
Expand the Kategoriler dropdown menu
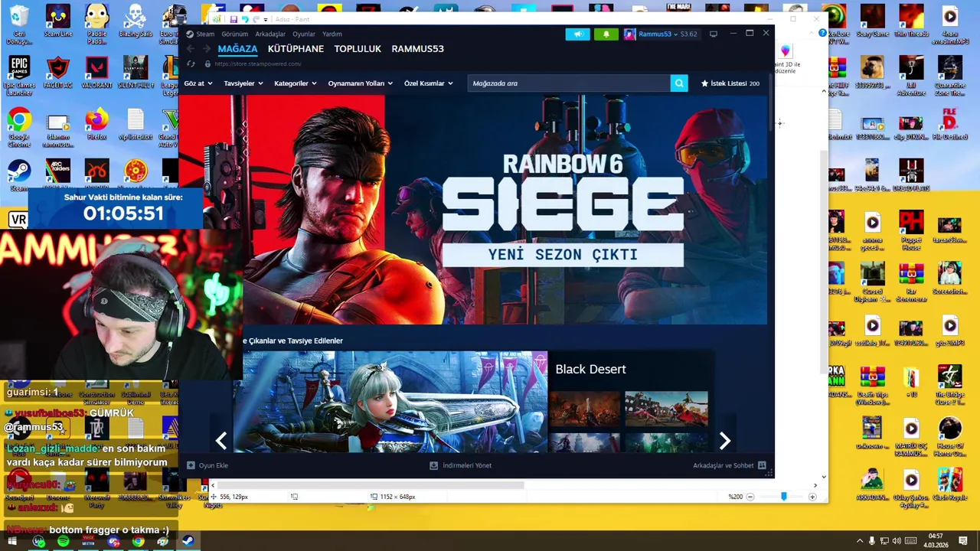[295, 83]
